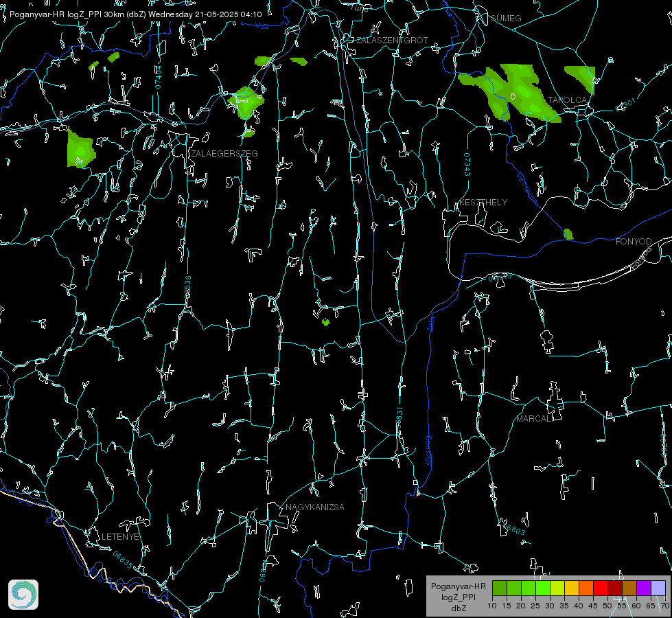
Task: Click the ZALAEGERSZEG city label
Action: click(x=224, y=153)
